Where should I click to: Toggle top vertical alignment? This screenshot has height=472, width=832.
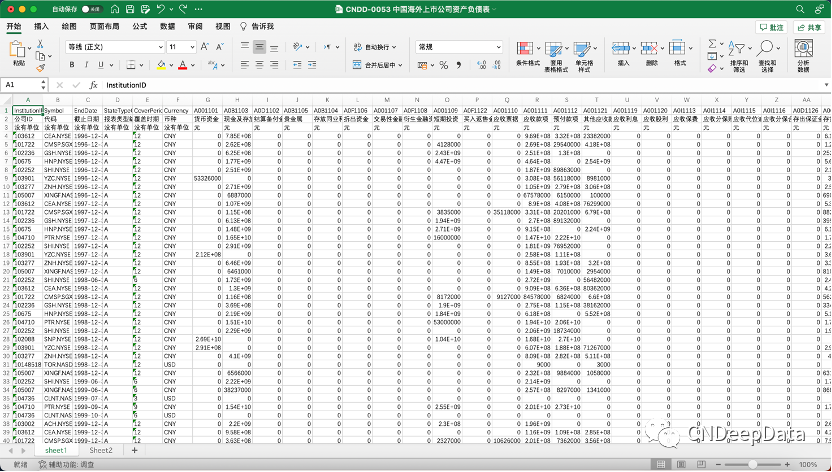pos(245,47)
